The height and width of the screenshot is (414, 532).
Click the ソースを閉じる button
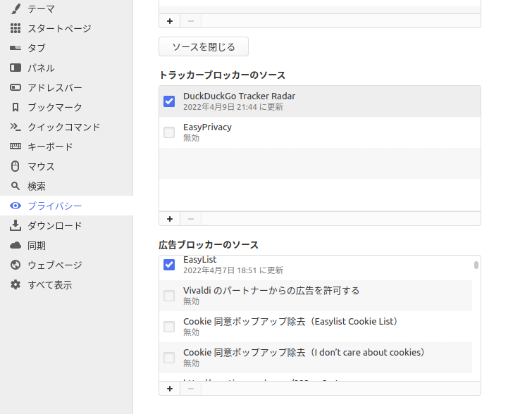pos(203,46)
